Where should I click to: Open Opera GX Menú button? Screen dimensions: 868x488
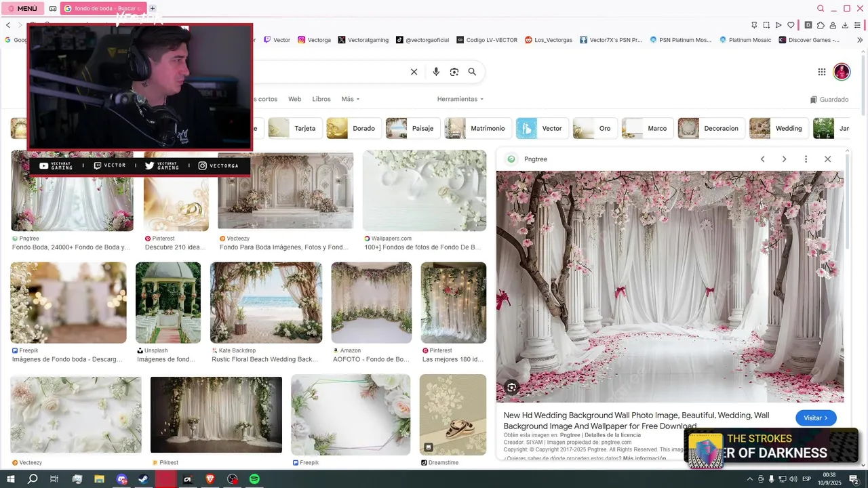point(22,8)
